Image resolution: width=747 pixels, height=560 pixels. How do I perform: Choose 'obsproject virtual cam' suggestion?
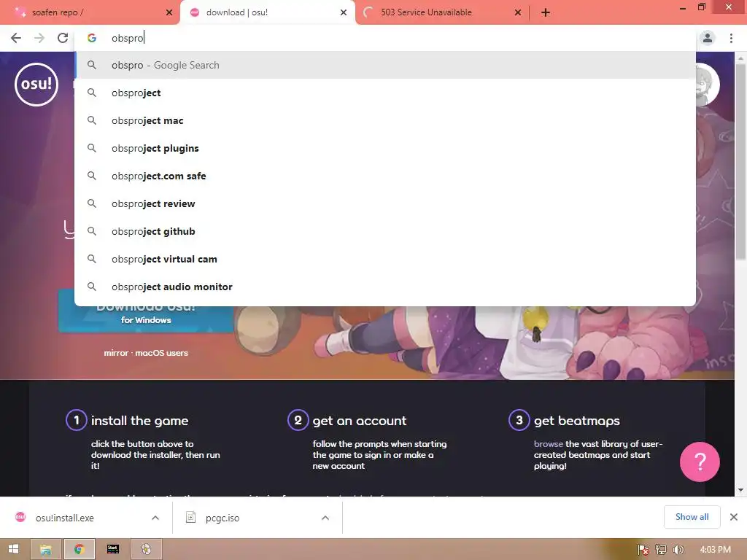click(x=385, y=259)
